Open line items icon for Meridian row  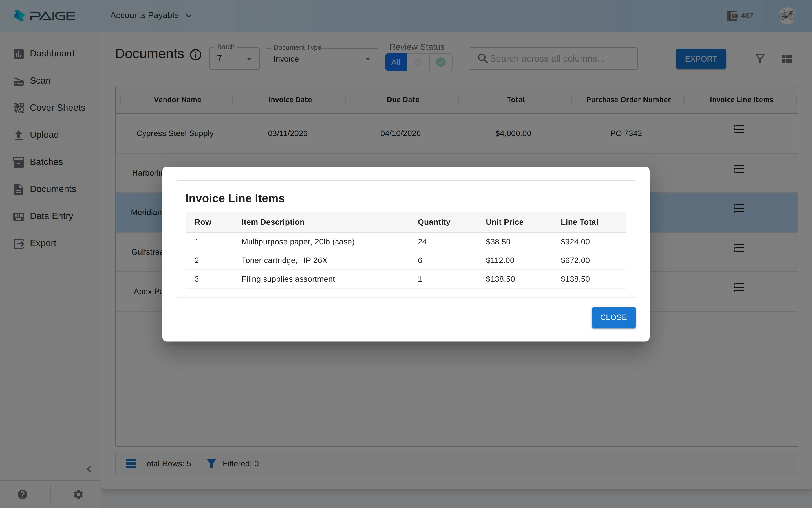tap(739, 208)
